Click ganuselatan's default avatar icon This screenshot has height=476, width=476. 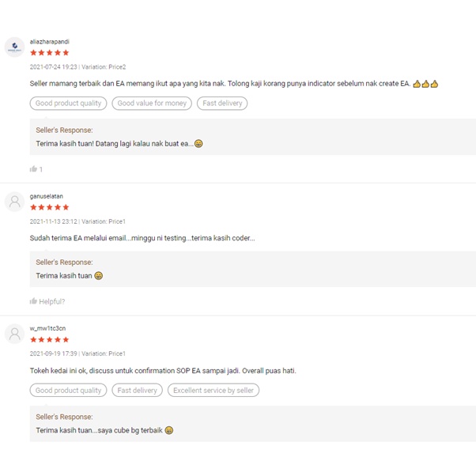point(14,202)
